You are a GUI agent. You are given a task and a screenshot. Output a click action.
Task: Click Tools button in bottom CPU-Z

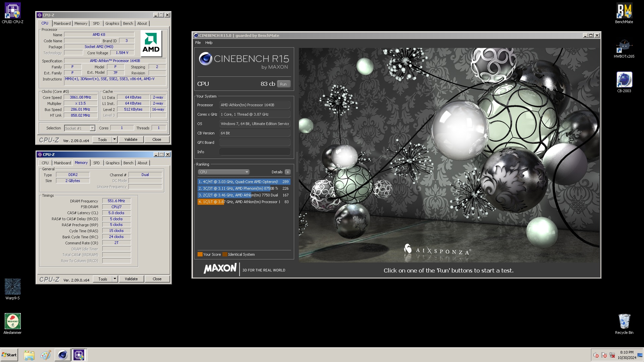[x=103, y=279]
